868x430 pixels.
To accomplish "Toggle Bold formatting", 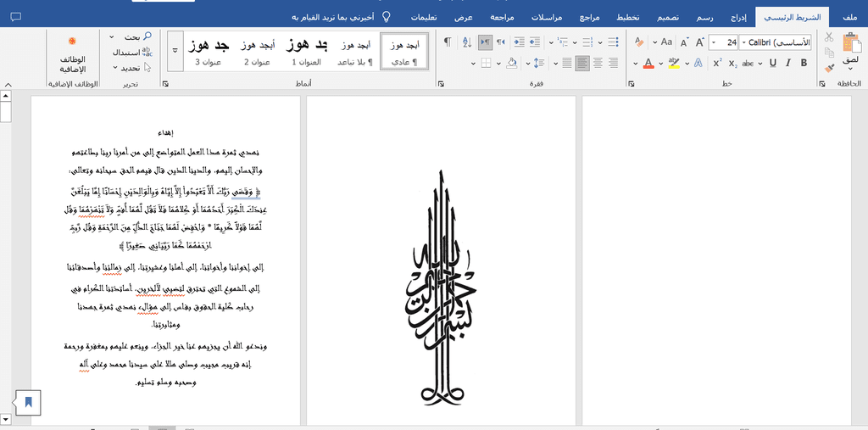I will pos(804,63).
